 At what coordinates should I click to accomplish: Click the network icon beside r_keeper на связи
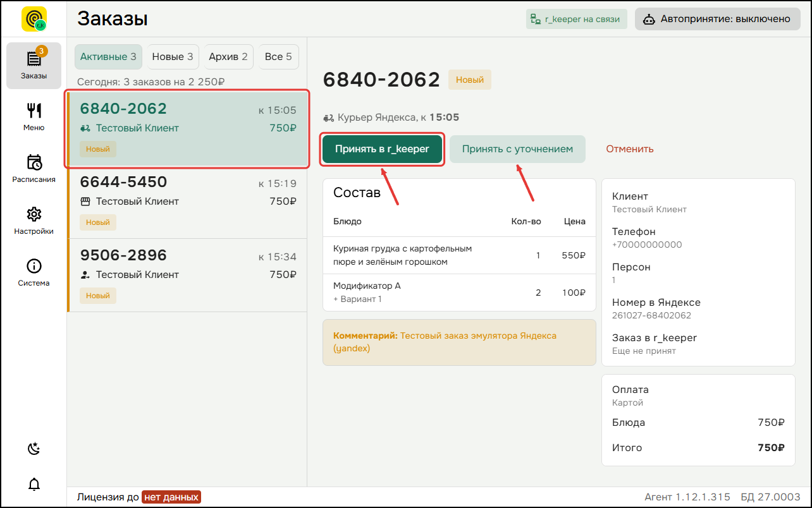coord(536,19)
